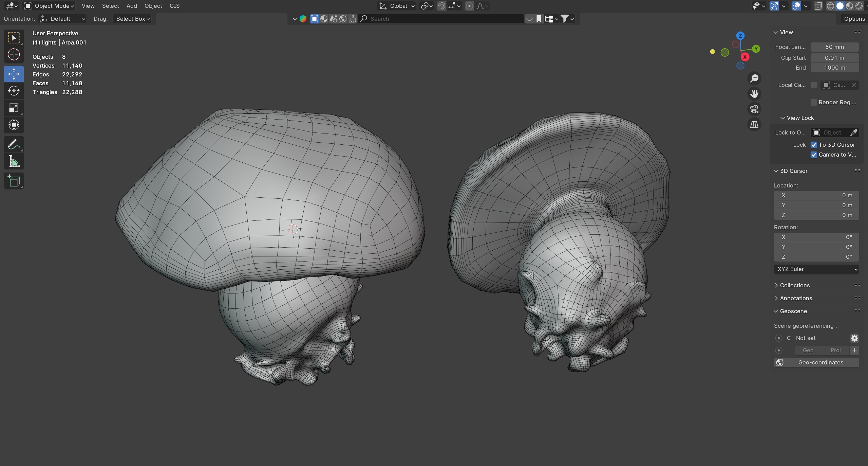Click the Pan view hand icon
This screenshot has height=466, width=868.
[x=754, y=94]
